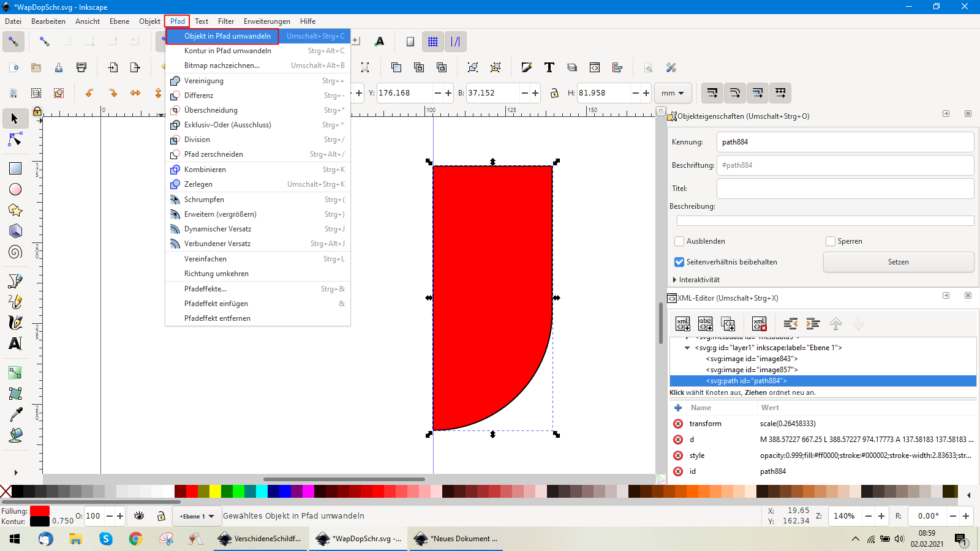Select the Ellipse and circle tool
Image resolution: width=980 pixels, height=551 pixels.
tap(15, 190)
